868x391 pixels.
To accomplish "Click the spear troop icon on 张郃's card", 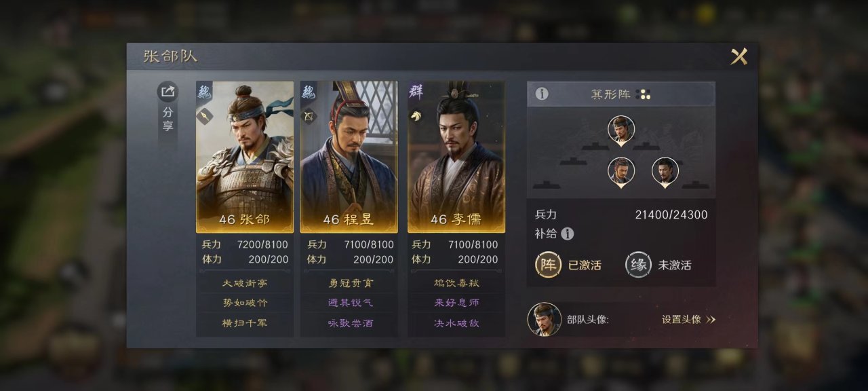I will pyautogui.click(x=205, y=115).
